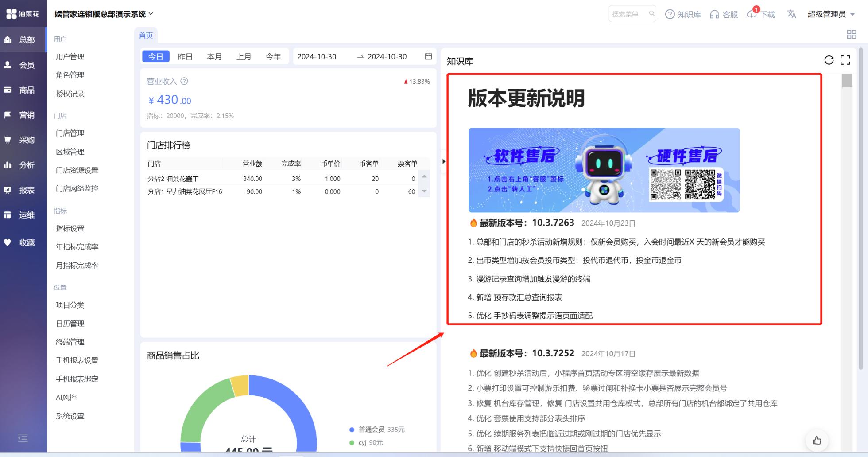Screen dimensions: 868x457
Task: Open 用户管理 menu item
Action: [70, 57]
